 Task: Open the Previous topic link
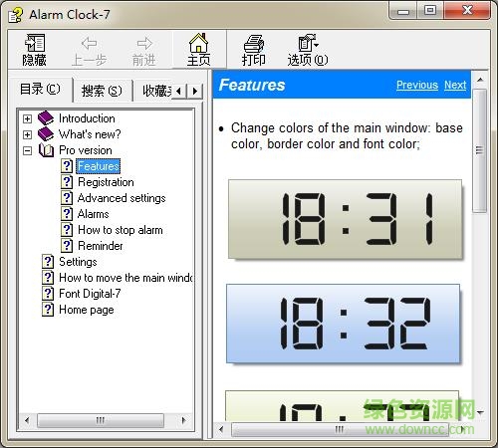[417, 85]
